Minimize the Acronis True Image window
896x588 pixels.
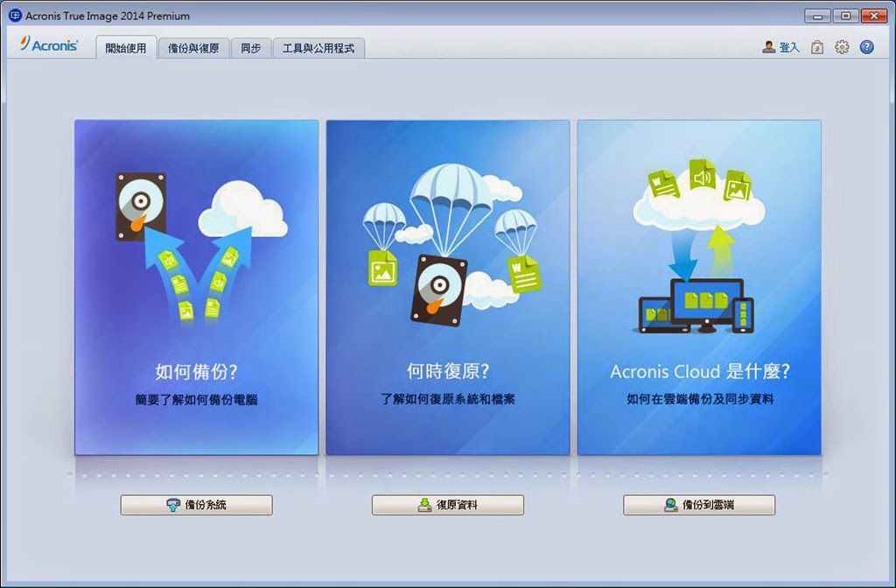pos(818,16)
